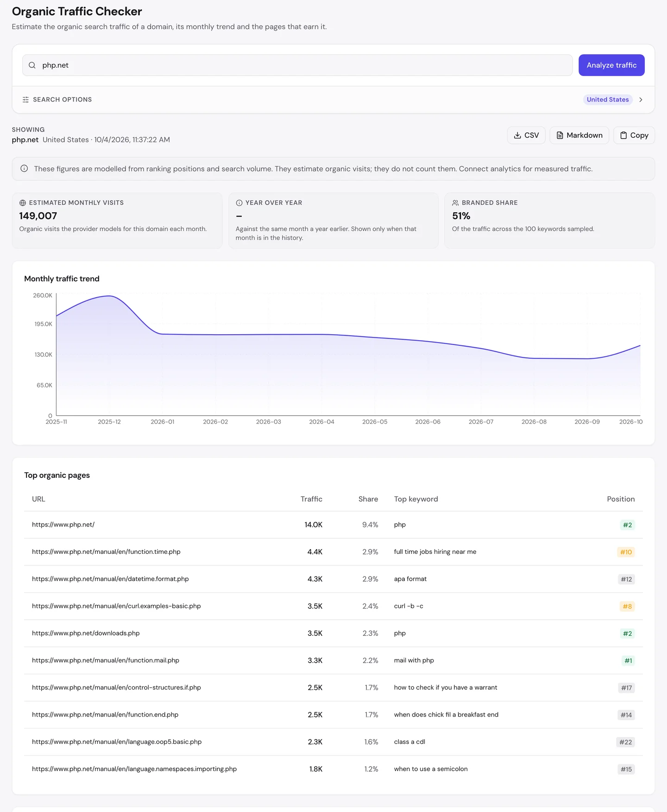Image resolution: width=667 pixels, height=812 pixels.
Task: Click the #10 position badge
Action: pyautogui.click(x=626, y=552)
